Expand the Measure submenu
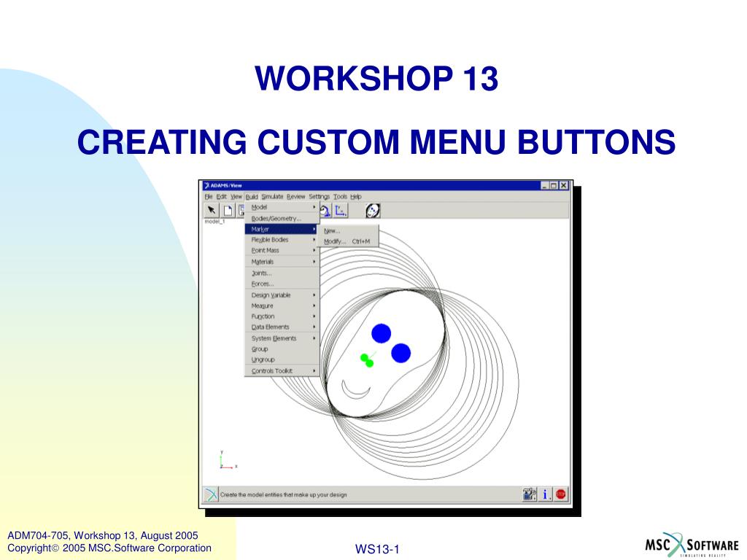 coord(282,306)
